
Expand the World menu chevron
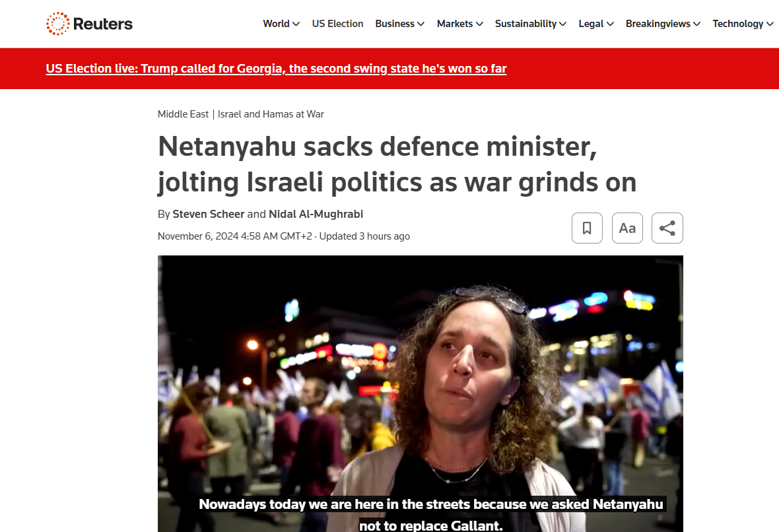(x=296, y=24)
